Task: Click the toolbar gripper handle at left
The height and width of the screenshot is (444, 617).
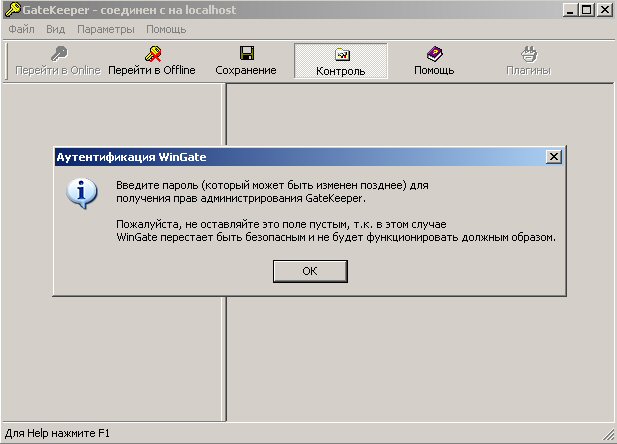Action: coord(6,61)
